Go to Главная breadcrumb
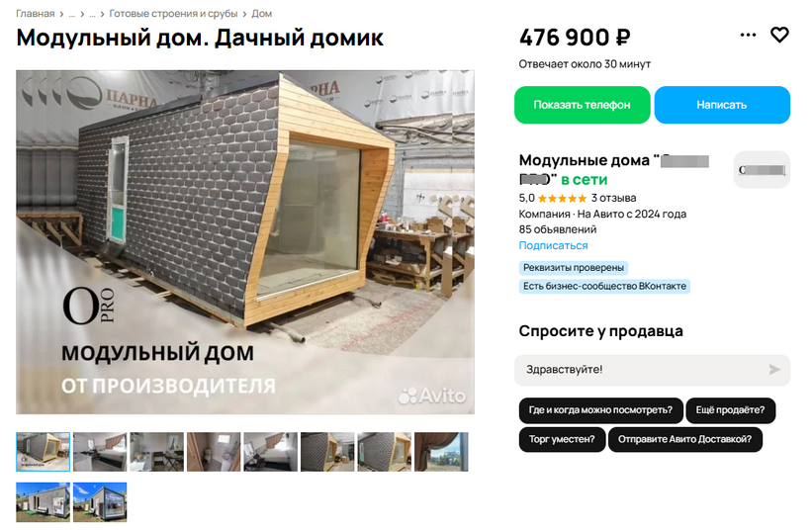Viewport: 812px width, 530px height. 36,14
